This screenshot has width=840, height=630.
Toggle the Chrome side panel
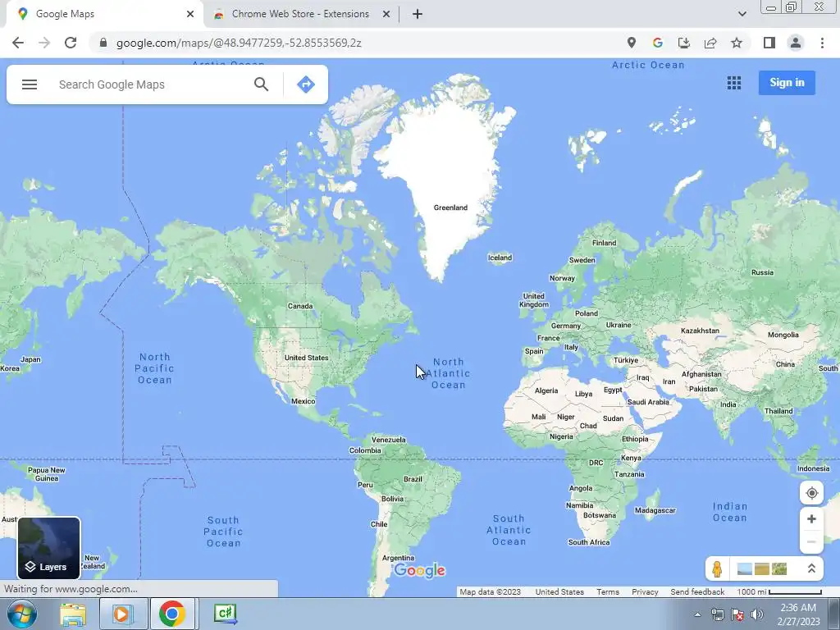click(x=769, y=43)
